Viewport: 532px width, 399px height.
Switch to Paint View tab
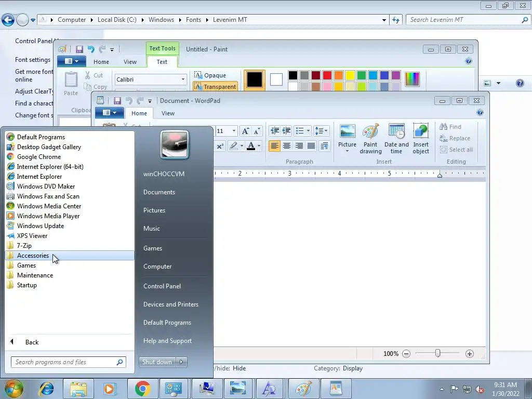[x=130, y=62]
